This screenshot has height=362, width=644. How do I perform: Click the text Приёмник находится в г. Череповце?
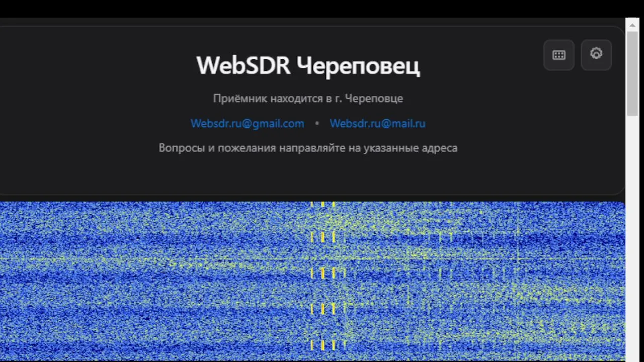click(308, 99)
